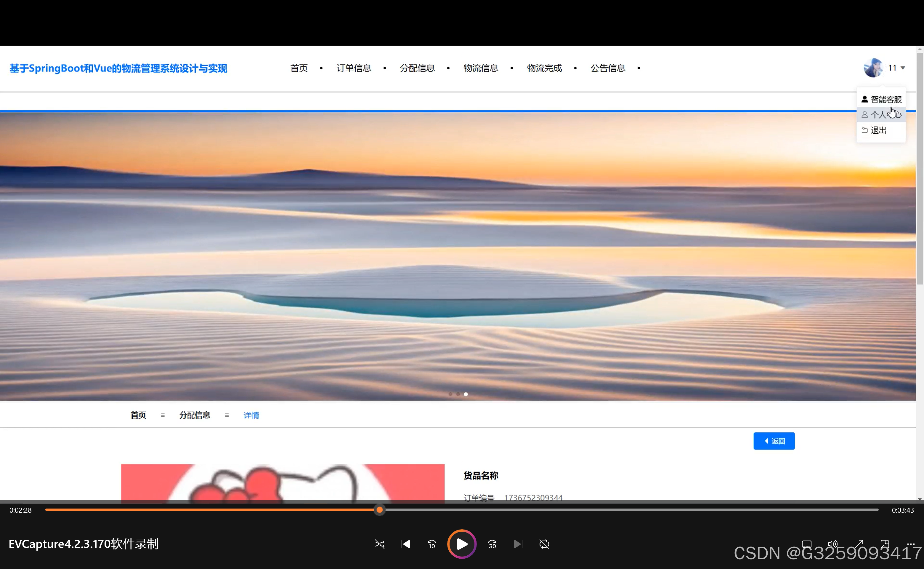Go to next track
Viewport: 924px width, 569px height.
[x=518, y=544]
